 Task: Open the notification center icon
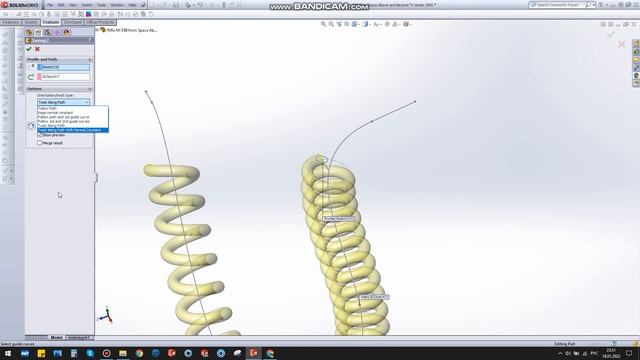coord(629,353)
